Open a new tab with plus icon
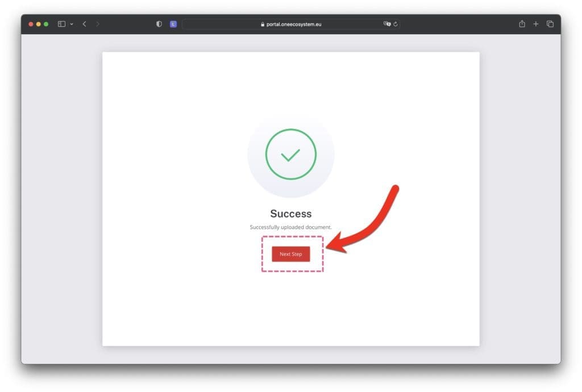This screenshot has height=392, width=582. pos(535,24)
